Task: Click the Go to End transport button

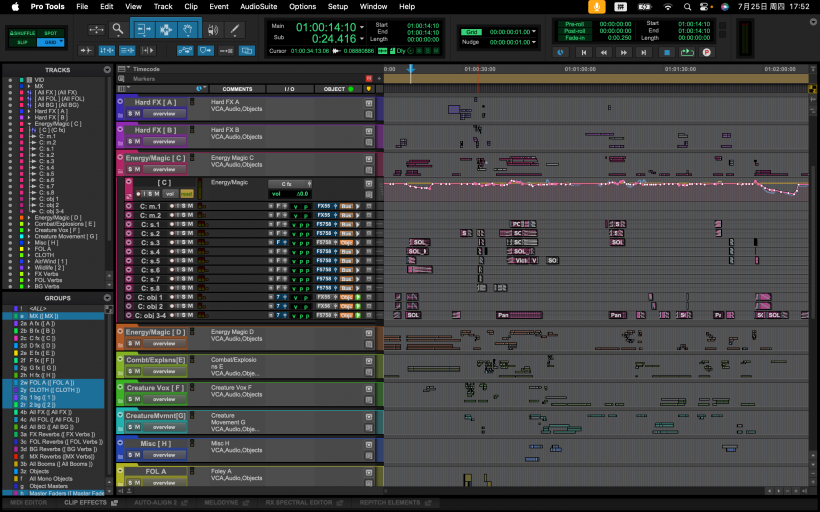Action: pos(644,52)
